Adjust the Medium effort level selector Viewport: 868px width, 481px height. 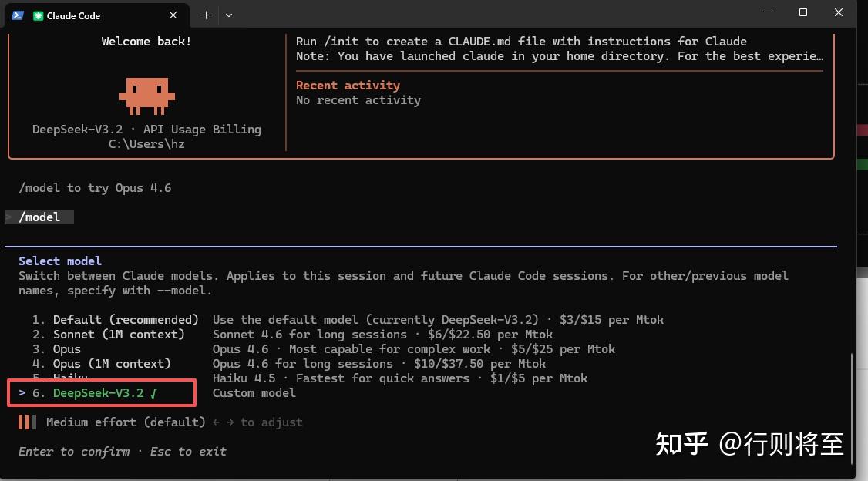(126, 422)
